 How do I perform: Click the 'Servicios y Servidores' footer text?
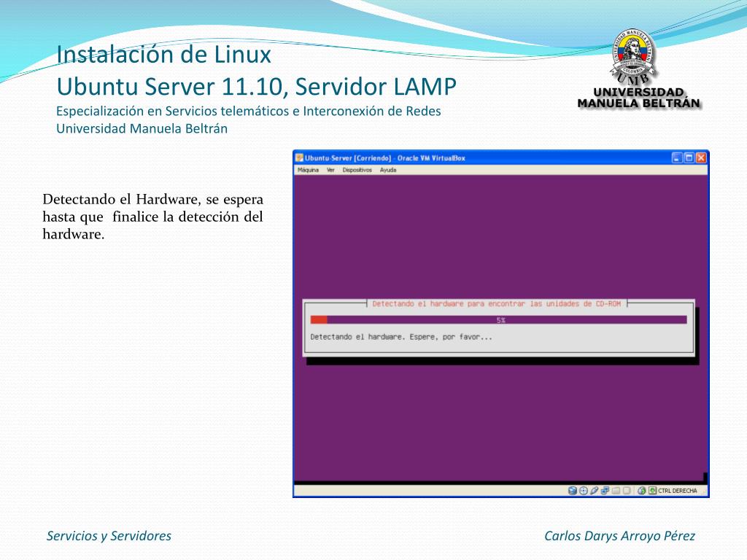click(109, 536)
